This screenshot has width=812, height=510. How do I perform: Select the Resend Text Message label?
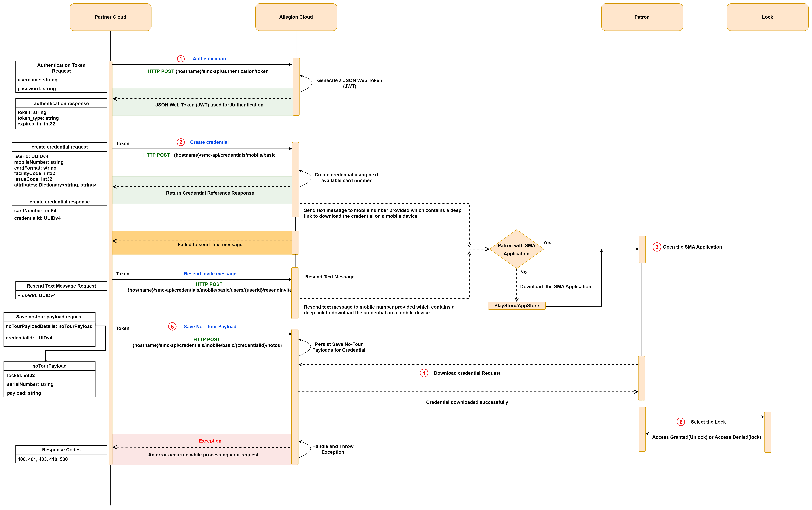330,277
